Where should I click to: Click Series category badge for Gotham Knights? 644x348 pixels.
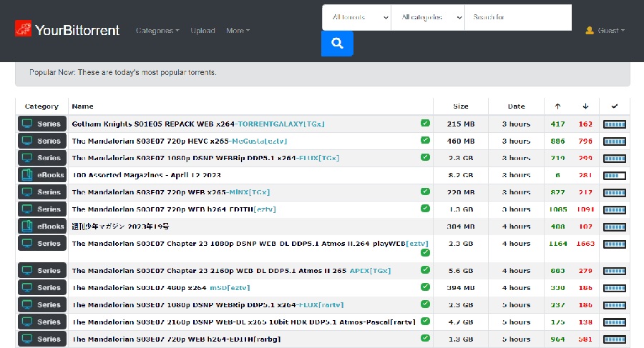[x=42, y=124]
